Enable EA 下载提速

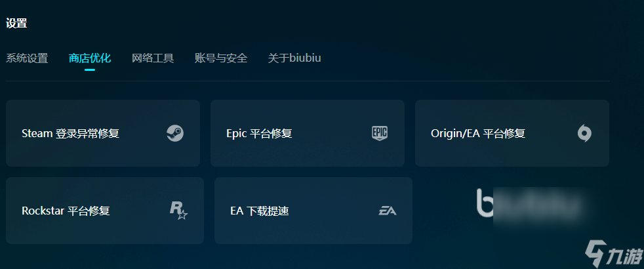(313, 211)
